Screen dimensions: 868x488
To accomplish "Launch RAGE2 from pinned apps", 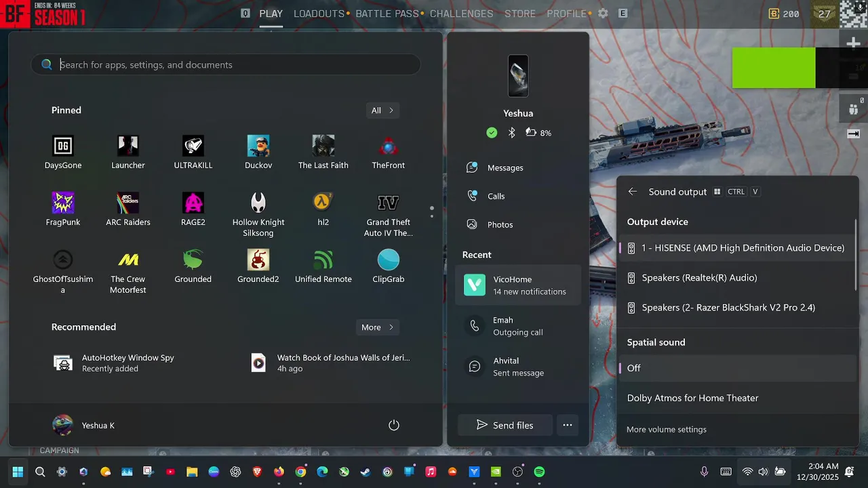I will (193, 209).
